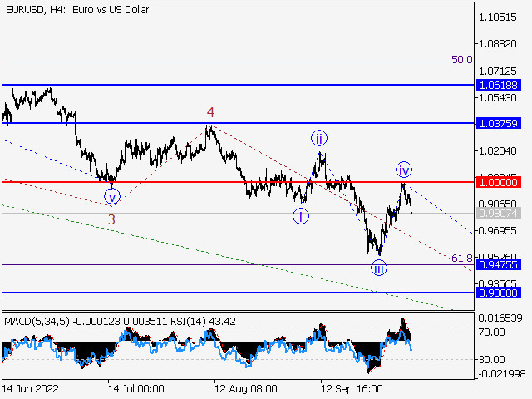
Task: Click the 0.96955 price axis value
Action: pyautogui.click(x=497, y=231)
